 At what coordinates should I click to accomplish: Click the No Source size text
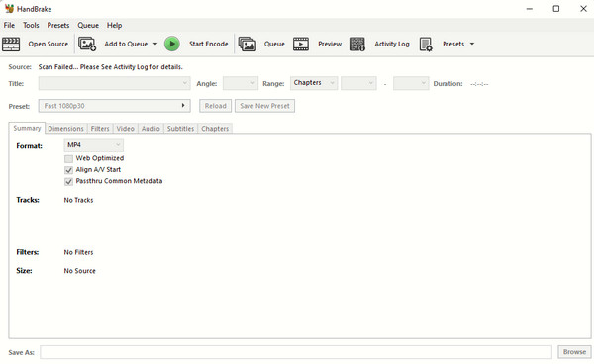click(79, 271)
